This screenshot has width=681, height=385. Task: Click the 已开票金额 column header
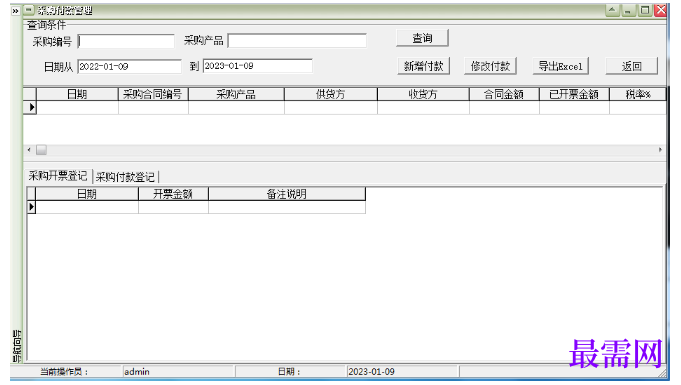[x=574, y=94]
